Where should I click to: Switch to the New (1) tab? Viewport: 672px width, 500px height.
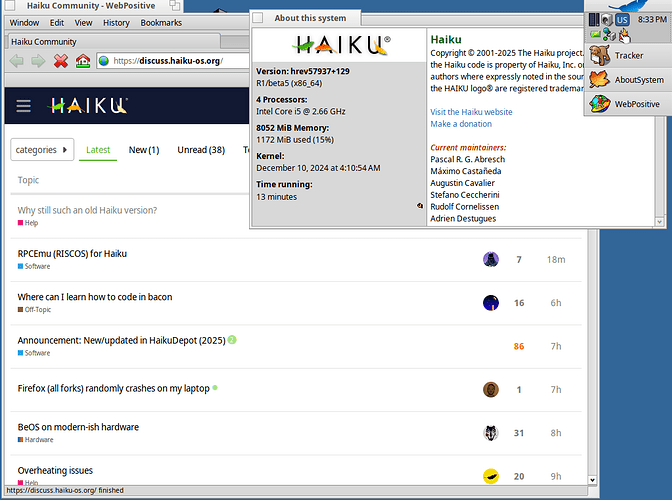point(144,150)
